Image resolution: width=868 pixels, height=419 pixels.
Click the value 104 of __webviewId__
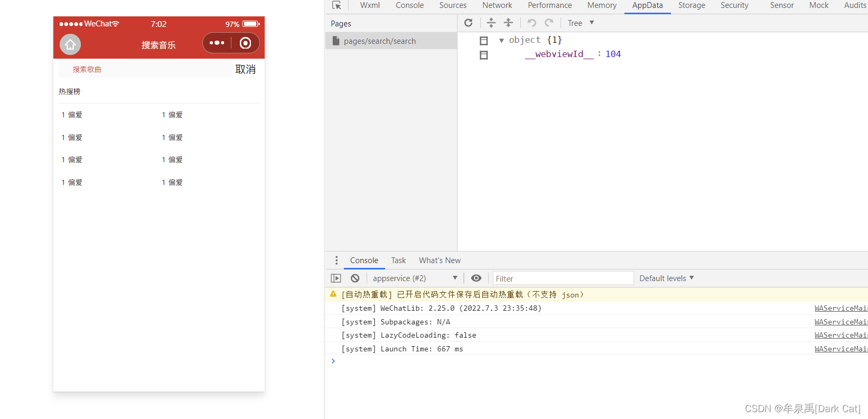pos(613,54)
